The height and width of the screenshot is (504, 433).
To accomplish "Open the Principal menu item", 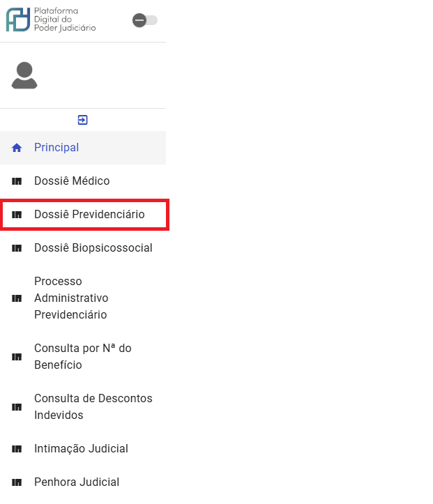I will click(x=83, y=148).
